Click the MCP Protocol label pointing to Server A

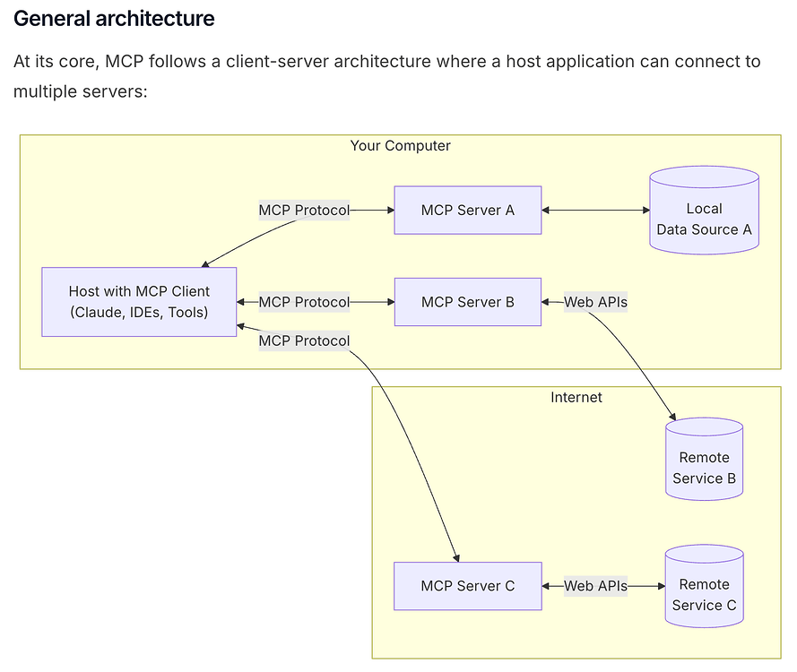[304, 211]
